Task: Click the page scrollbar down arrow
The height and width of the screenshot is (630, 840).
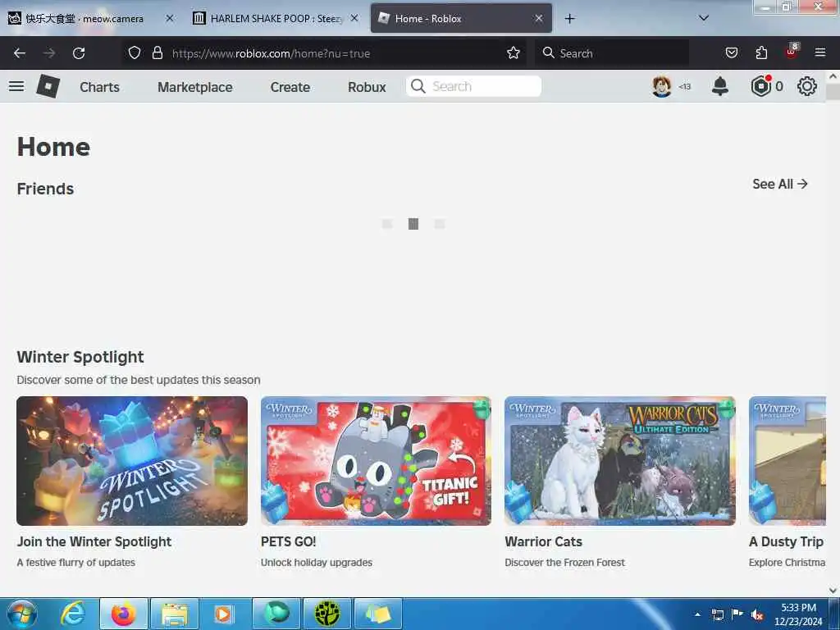Action: (833, 591)
